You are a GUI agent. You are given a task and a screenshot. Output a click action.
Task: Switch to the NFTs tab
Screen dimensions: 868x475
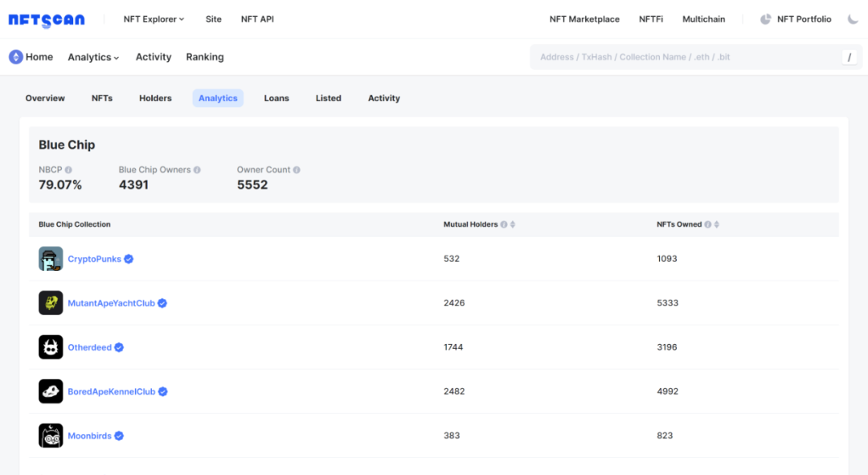(x=102, y=98)
